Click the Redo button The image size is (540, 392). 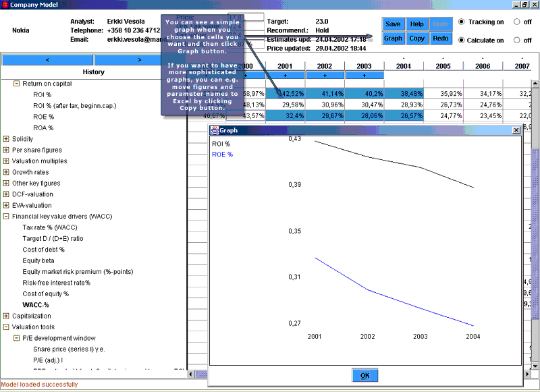tap(441, 38)
